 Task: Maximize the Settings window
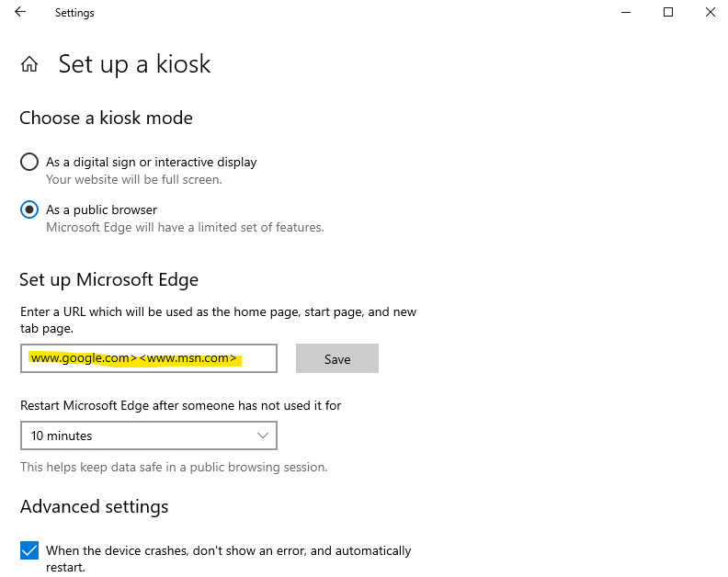(668, 12)
